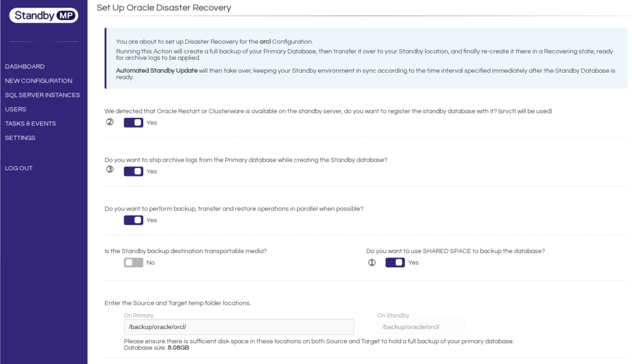632x364 pixels.
Task: Go to New Configuration
Action: (x=39, y=81)
